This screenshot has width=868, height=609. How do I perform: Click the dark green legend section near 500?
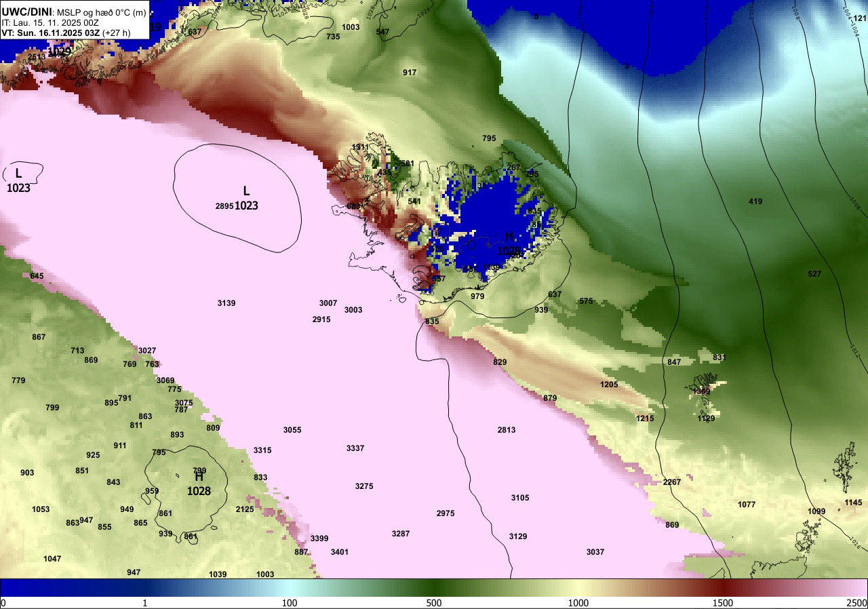(x=434, y=587)
